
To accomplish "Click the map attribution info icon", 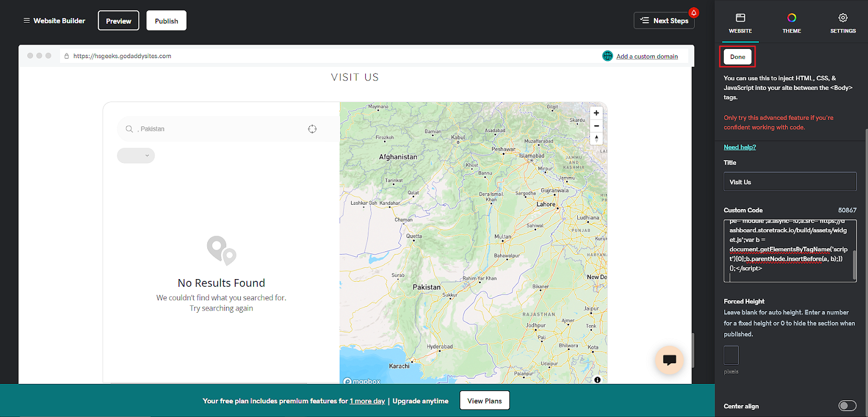I will 597,380.
